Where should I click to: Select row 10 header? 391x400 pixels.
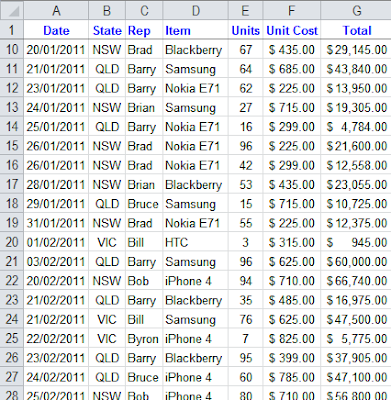[x=12, y=50]
